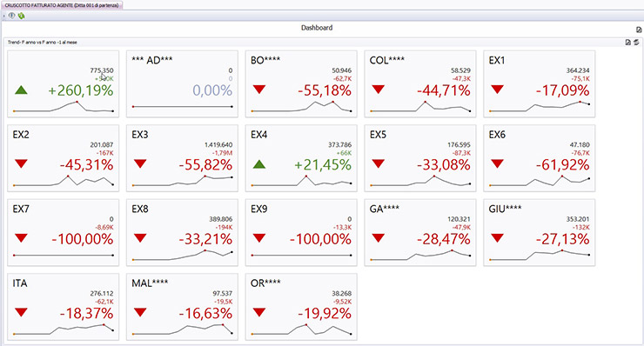Click the export icon beside Dashboard title
Viewport: 644px width, 346px height.
tap(639, 30)
